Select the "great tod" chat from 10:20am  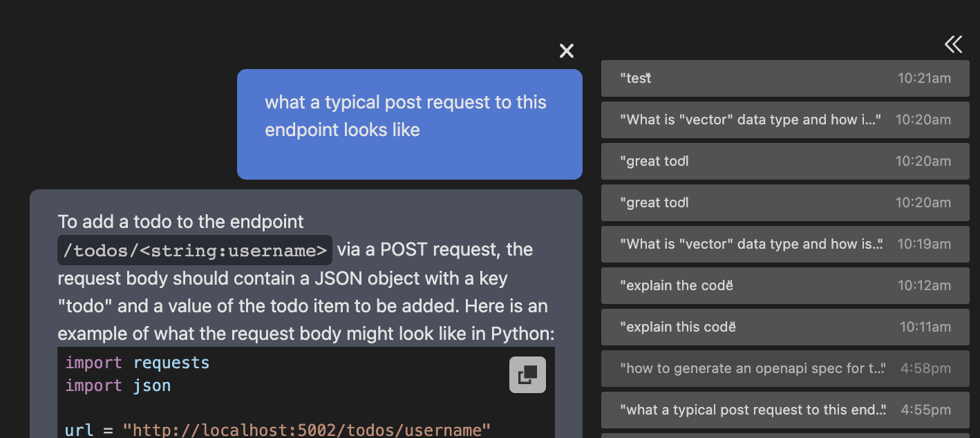pyautogui.click(x=785, y=161)
